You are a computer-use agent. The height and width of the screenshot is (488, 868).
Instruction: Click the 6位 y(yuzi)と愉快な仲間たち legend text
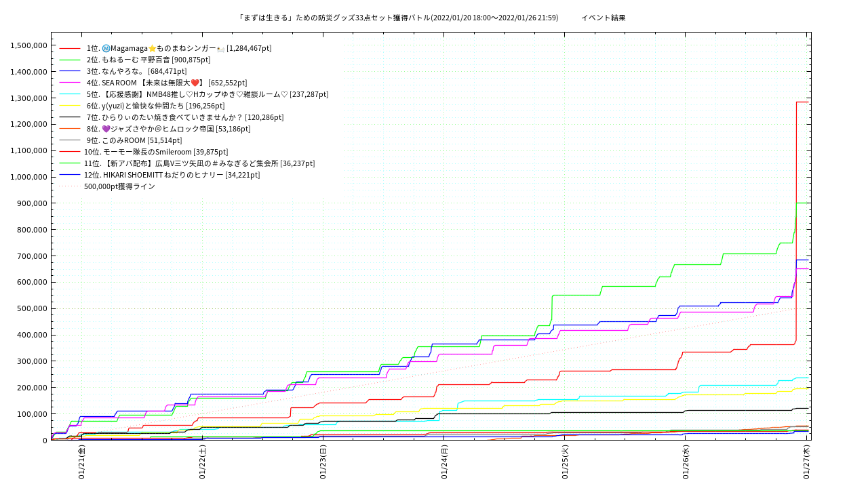tap(155, 106)
